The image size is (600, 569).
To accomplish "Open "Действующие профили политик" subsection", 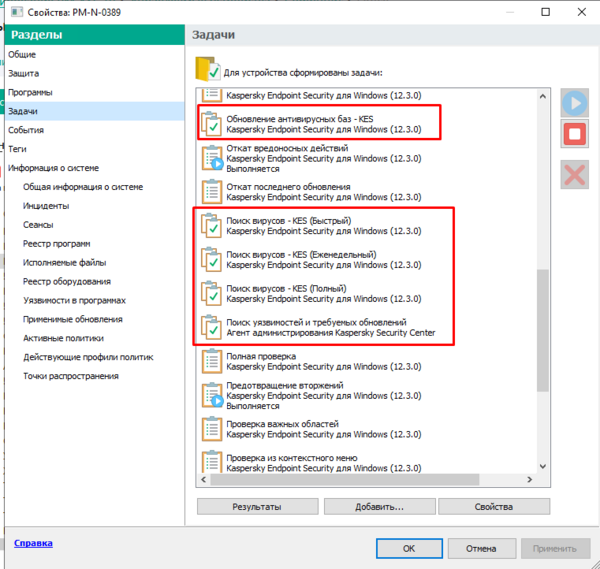I will coord(88,357).
